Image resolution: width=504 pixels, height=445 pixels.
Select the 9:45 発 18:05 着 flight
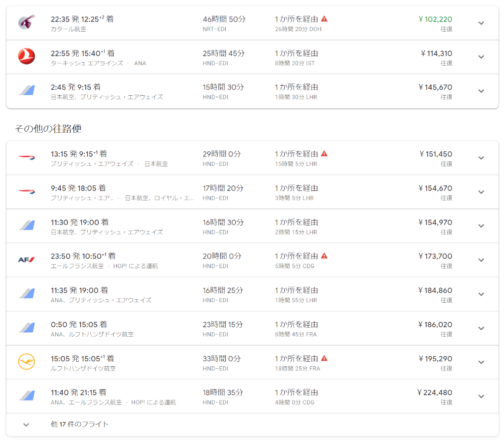[78, 188]
